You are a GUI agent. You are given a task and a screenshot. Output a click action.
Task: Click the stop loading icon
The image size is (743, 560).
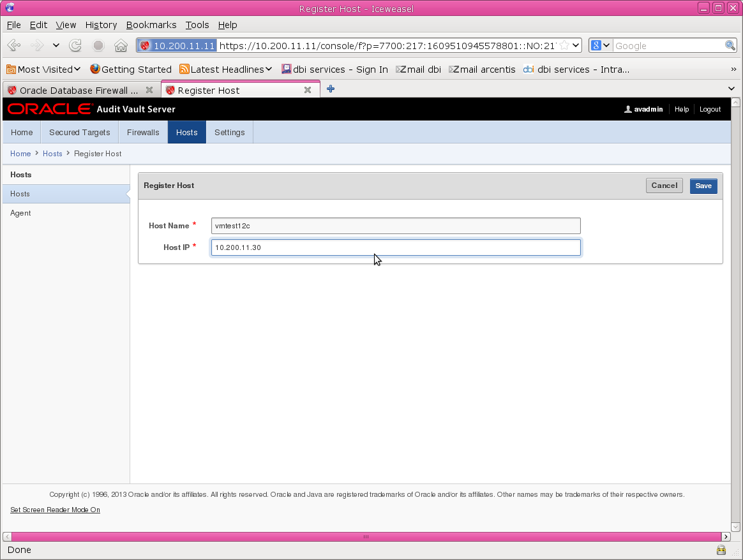tap(98, 45)
